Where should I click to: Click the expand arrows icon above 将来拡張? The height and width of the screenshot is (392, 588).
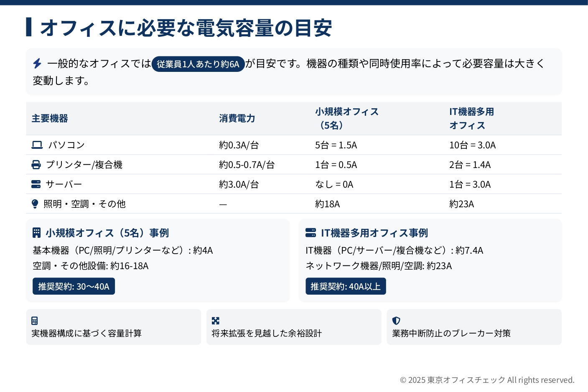216,321
